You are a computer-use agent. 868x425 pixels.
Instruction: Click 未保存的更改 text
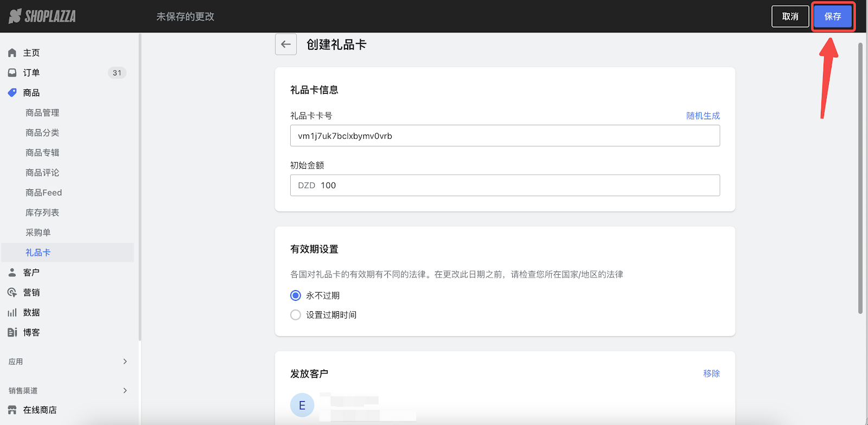point(186,17)
